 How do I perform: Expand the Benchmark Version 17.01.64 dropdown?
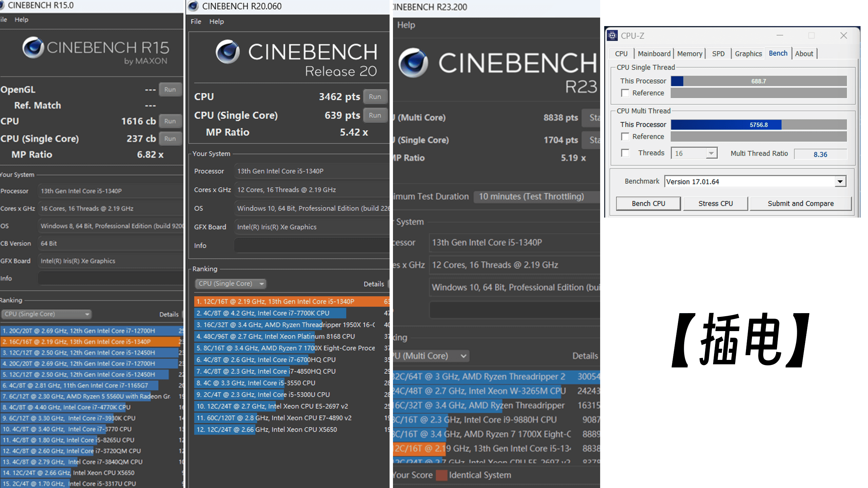click(x=840, y=182)
